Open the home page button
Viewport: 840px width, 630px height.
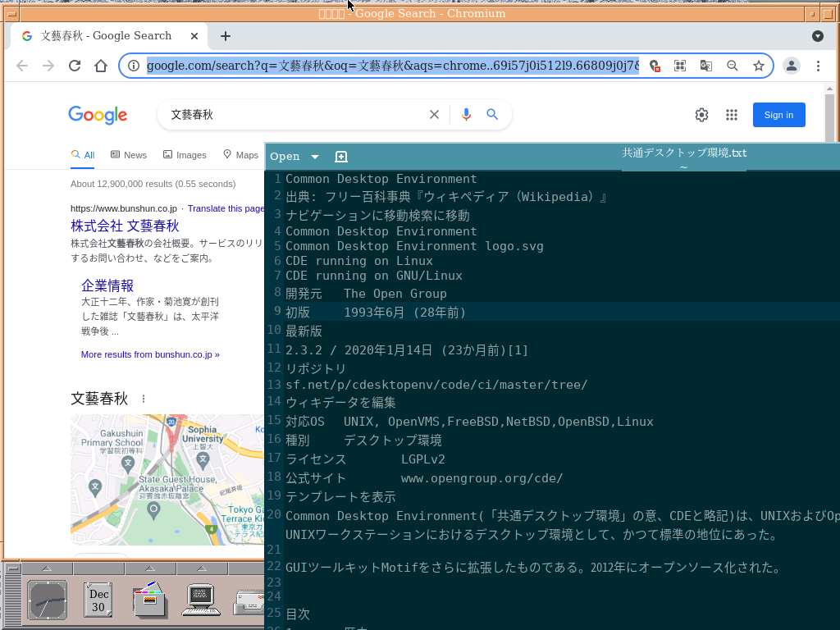point(101,66)
